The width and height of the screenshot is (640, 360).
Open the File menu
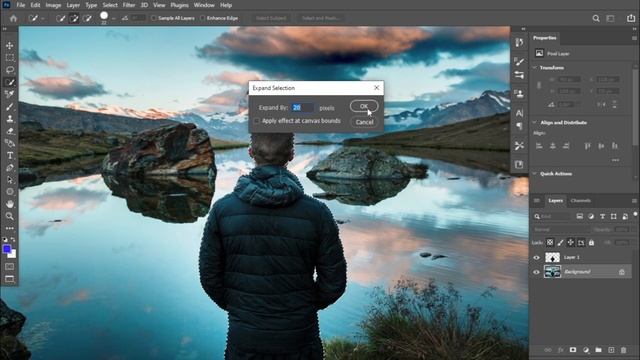click(20, 5)
